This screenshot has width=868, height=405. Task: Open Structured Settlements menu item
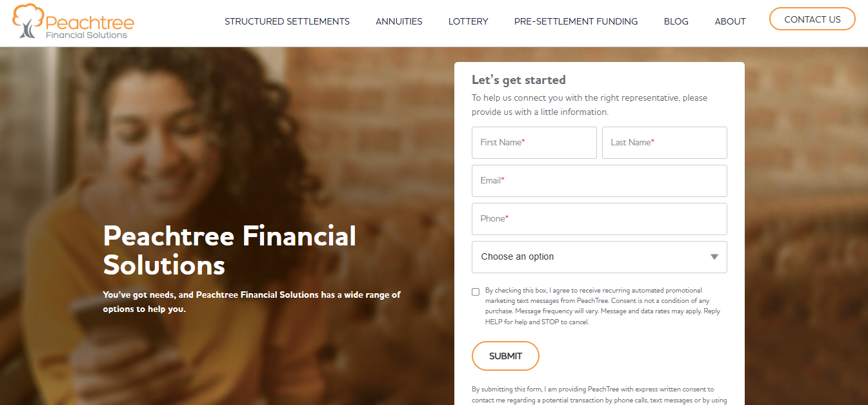click(x=287, y=21)
